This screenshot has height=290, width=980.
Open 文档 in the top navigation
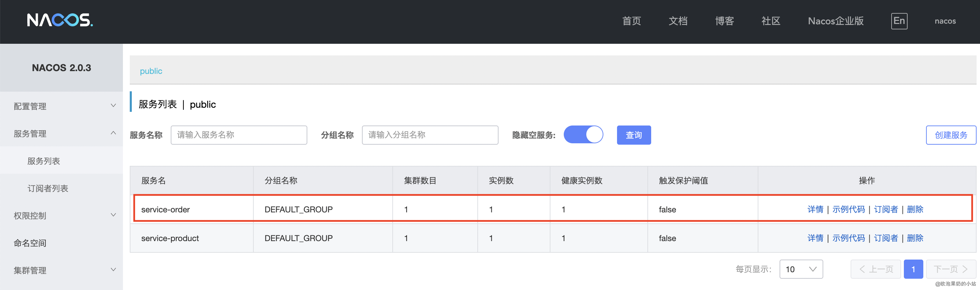pyautogui.click(x=678, y=21)
